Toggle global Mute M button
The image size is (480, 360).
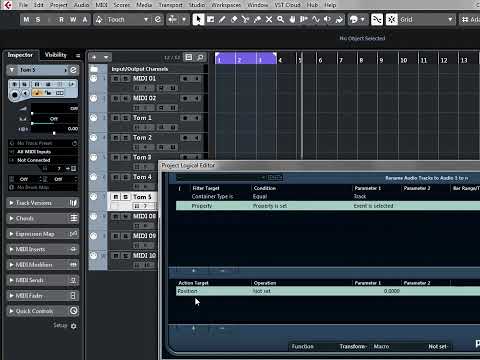point(26,20)
